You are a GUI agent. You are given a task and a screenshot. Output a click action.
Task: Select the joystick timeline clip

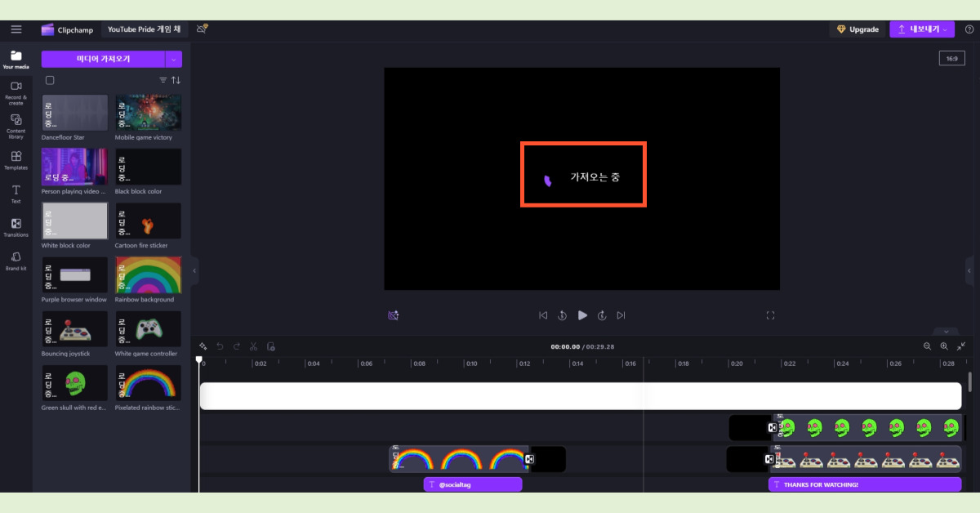pyautogui.click(x=867, y=459)
